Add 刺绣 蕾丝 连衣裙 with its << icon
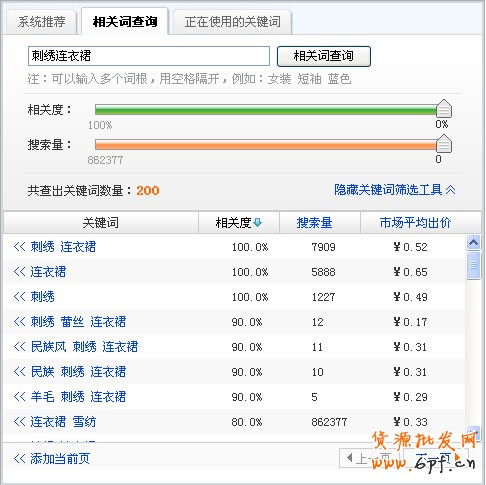The height and width of the screenshot is (485, 486). (19, 322)
